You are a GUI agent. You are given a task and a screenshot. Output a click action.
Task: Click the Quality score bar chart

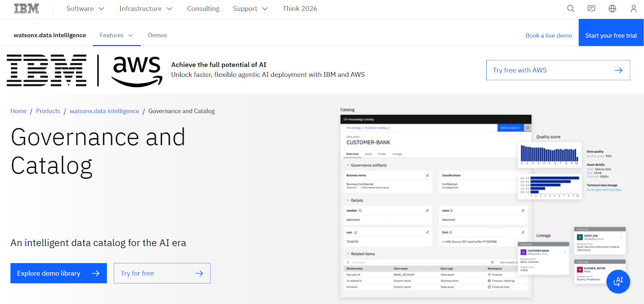pos(550,155)
